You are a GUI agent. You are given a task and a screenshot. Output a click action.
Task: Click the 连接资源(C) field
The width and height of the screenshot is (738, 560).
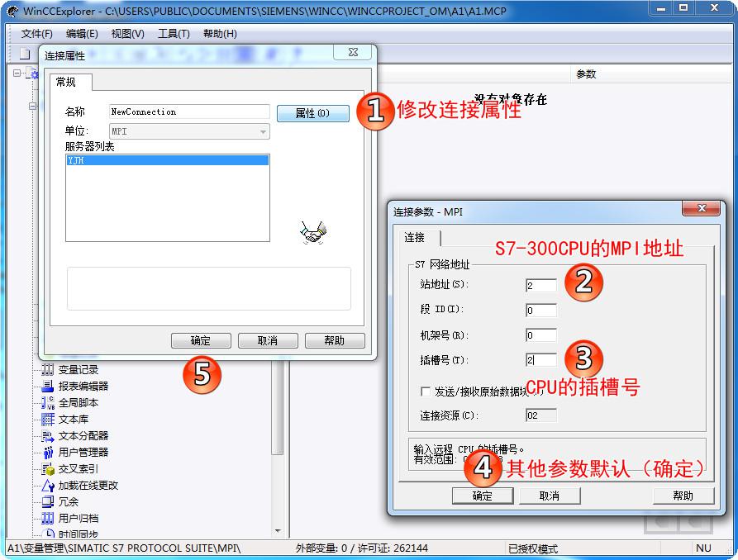pos(541,415)
